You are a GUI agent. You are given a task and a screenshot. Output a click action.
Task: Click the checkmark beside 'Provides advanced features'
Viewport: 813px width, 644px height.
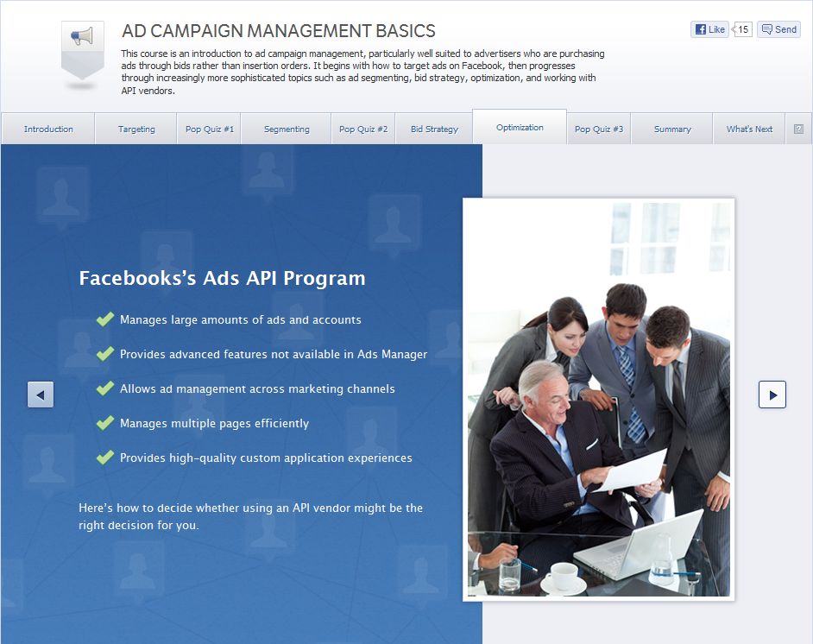point(105,354)
